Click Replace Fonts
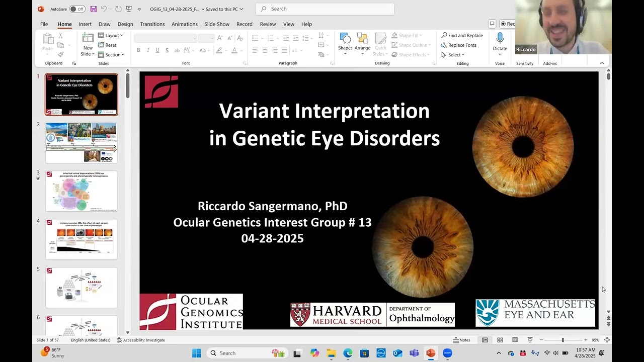 coord(458,45)
